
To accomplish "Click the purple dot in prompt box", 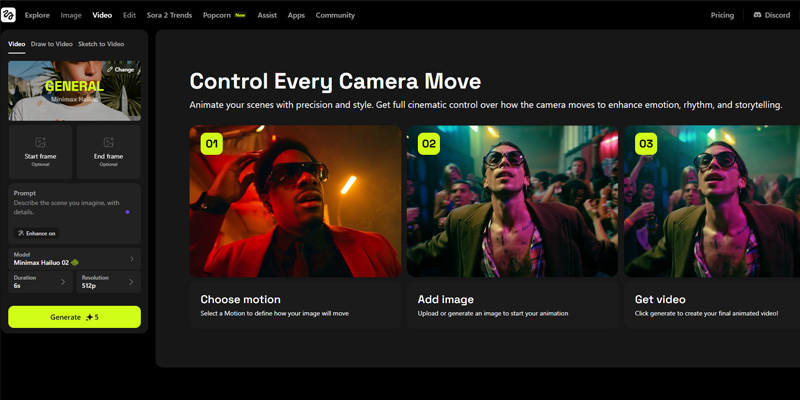I will coord(127,212).
